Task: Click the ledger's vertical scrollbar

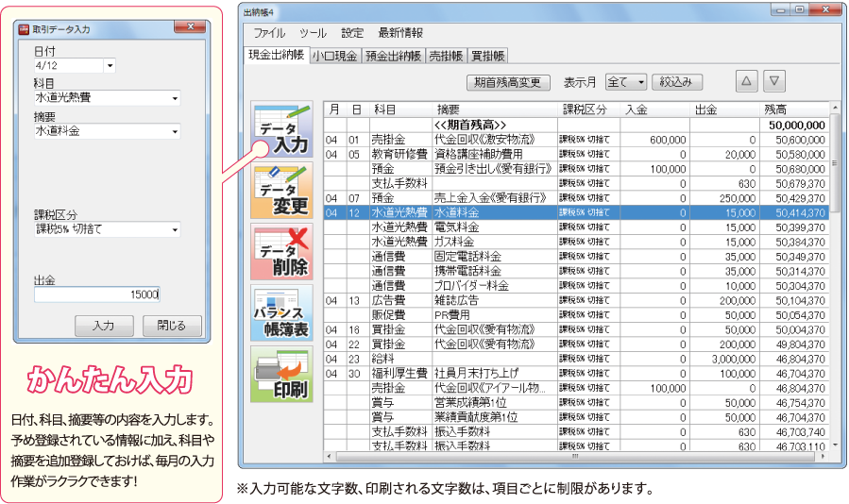Action: click(x=833, y=236)
